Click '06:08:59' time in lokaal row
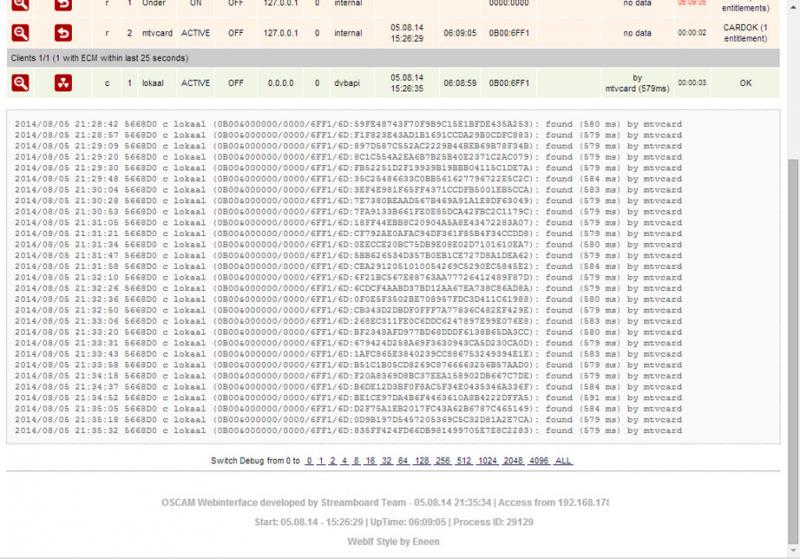 pos(460,83)
